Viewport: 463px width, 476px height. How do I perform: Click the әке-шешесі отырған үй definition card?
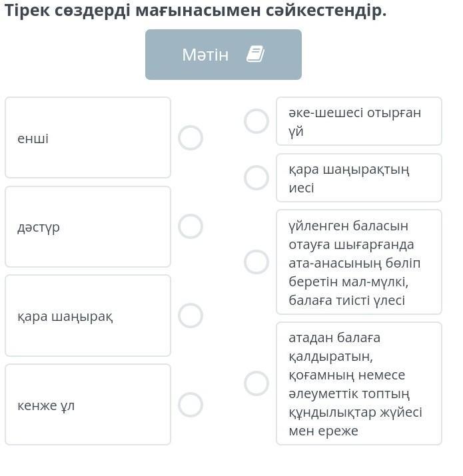(359, 121)
